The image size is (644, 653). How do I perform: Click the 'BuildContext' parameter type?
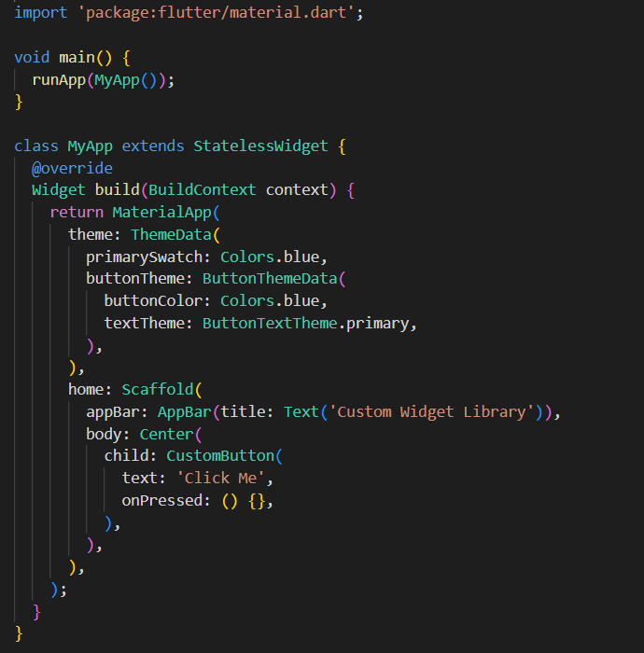point(203,190)
